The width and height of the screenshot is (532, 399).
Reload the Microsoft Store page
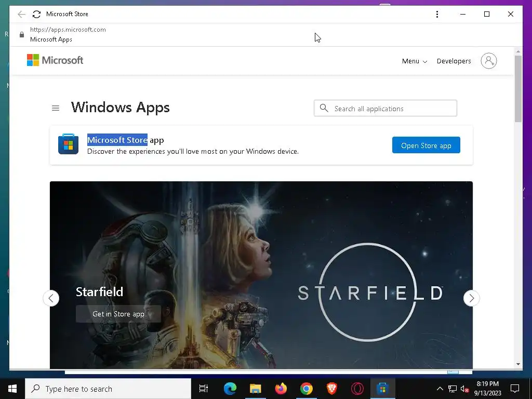36,14
